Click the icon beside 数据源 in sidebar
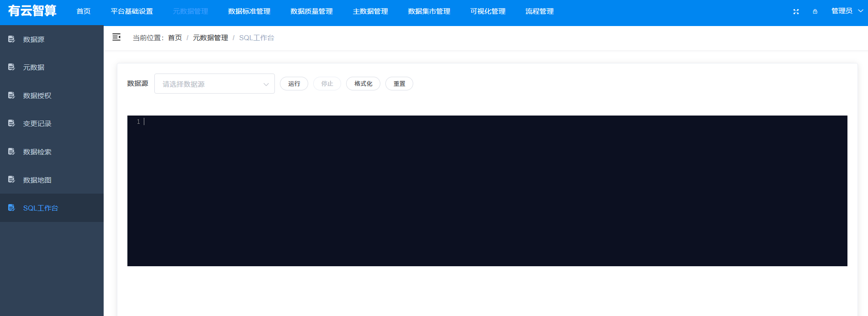This screenshot has height=316, width=868. [x=11, y=39]
